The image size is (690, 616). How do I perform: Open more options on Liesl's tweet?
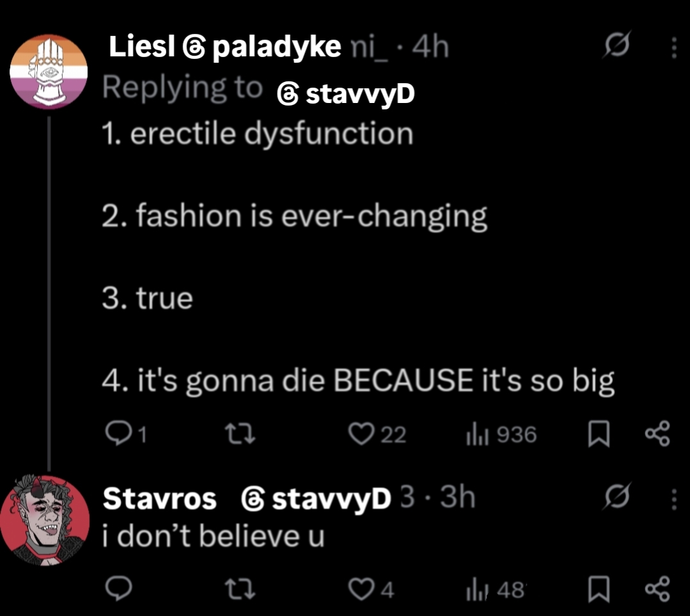click(673, 49)
